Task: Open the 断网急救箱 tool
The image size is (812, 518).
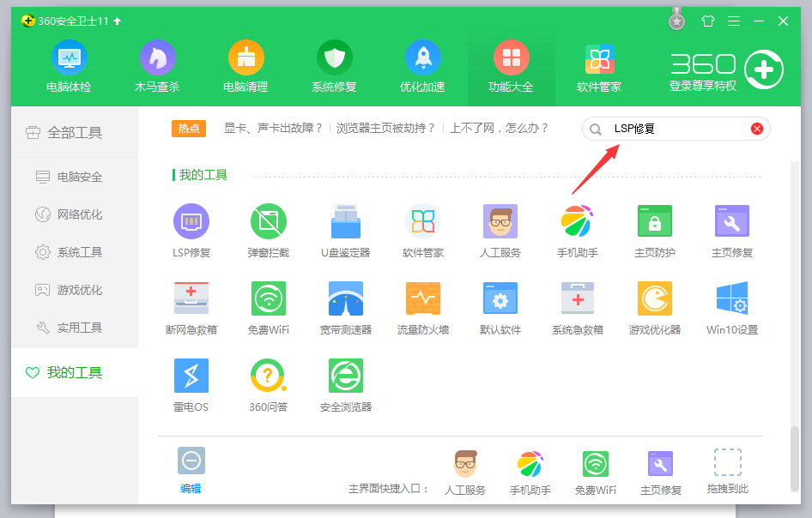Action: tap(191, 308)
